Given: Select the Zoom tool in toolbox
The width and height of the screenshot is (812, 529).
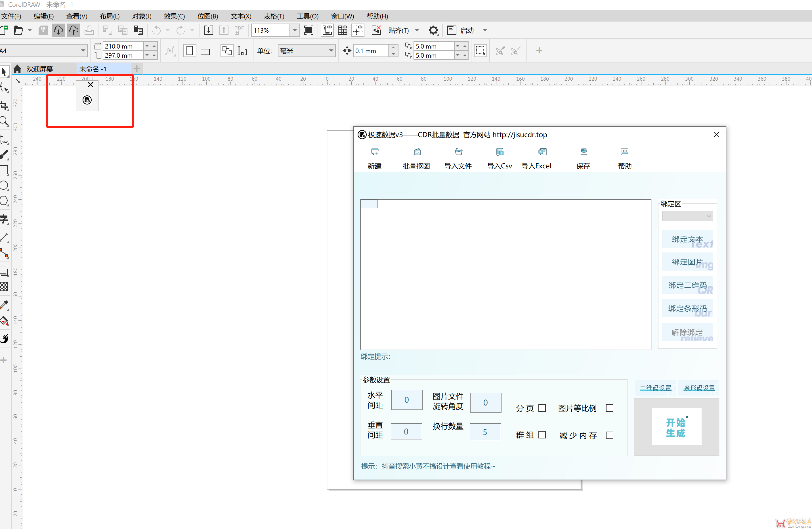Looking at the screenshot, I should [5, 121].
